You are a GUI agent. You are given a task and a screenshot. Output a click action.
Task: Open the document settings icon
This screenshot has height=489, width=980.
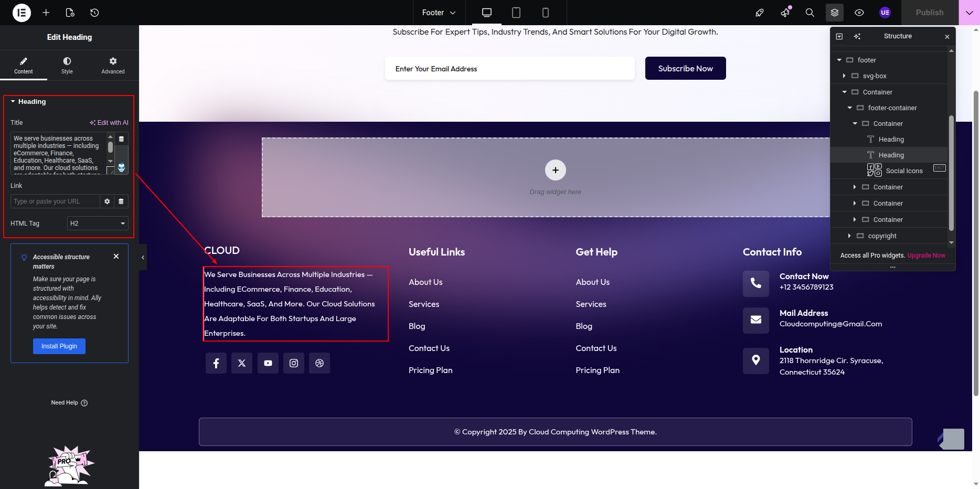pyautogui.click(x=70, y=13)
